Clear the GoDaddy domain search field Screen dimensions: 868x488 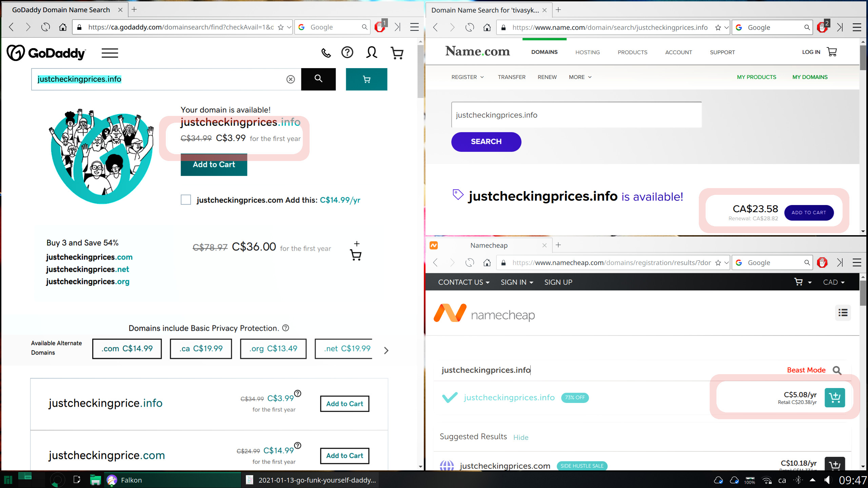point(291,79)
